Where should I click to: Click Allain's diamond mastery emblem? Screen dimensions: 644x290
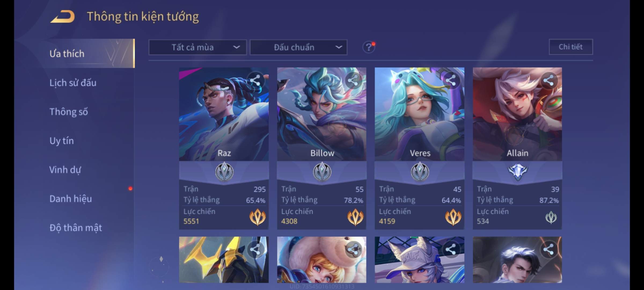point(518,172)
